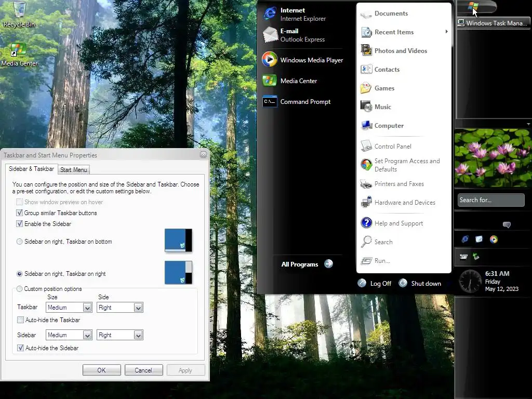Switch to Start Menu tab
The height and width of the screenshot is (399, 532).
point(74,170)
